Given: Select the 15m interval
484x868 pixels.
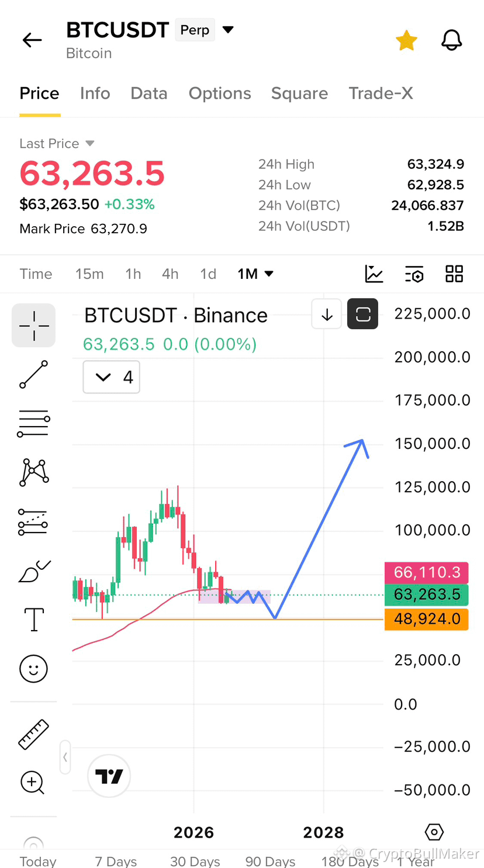Looking at the screenshot, I should tap(89, 274).
